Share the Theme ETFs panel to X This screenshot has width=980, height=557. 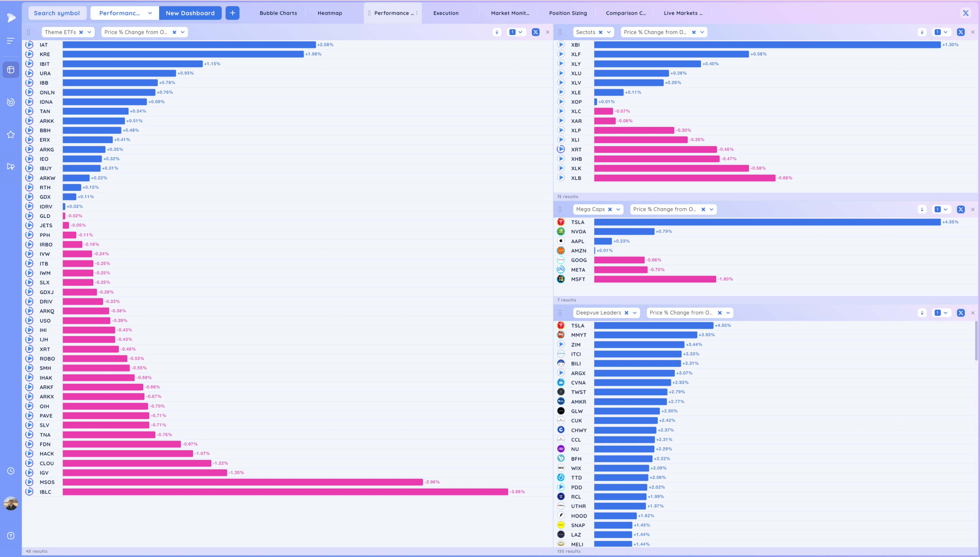click(536, 32)
